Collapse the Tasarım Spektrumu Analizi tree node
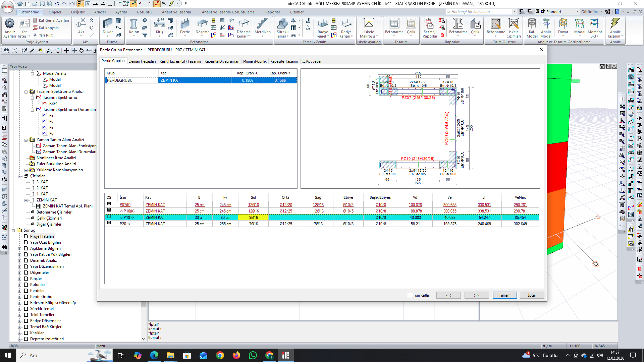 click(26, 92)
